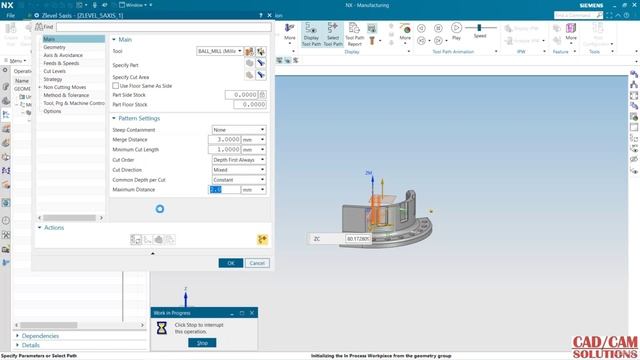The width and height of the screenshot is (640, 360).
Task: Open Tool Path Report
Action: 354,34
